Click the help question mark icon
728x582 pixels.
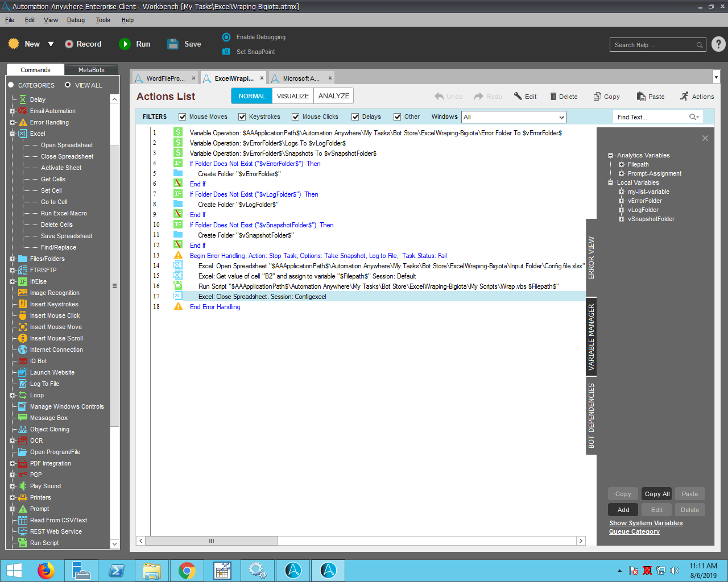pyautogui.click(x=718, y=44)
